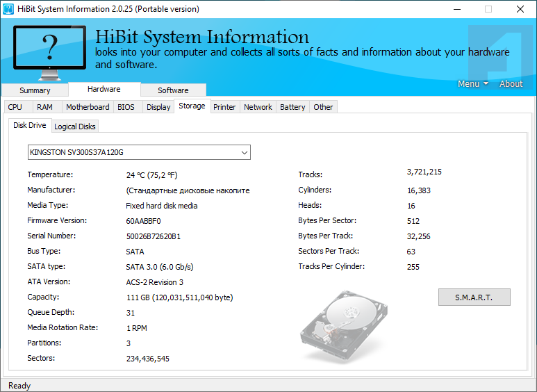537x392 pixels.
Task: Click the Partitions label
Action: (x=44, y=343)
